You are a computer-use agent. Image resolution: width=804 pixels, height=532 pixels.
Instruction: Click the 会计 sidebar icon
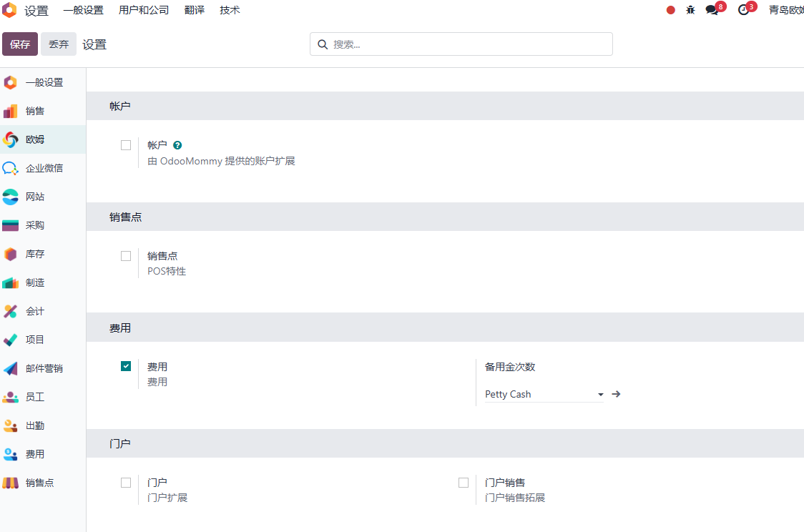(10, 311)
